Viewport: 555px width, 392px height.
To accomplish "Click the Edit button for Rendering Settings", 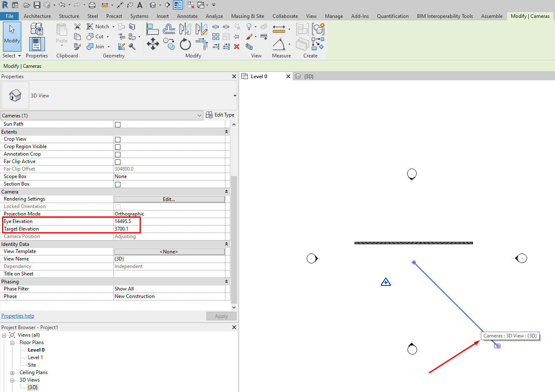I will [169, 199].
